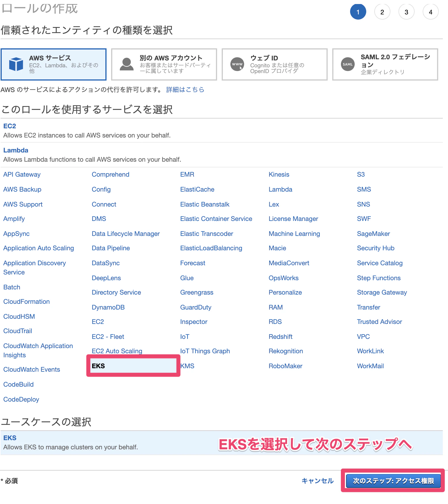
Task: Pick Elastic Container Service
Action: point(216,219)
